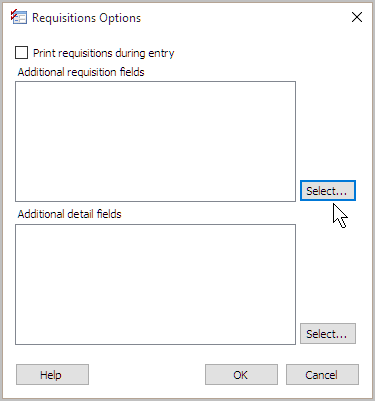Click the X icon in title bar

[x=357, y=17]
